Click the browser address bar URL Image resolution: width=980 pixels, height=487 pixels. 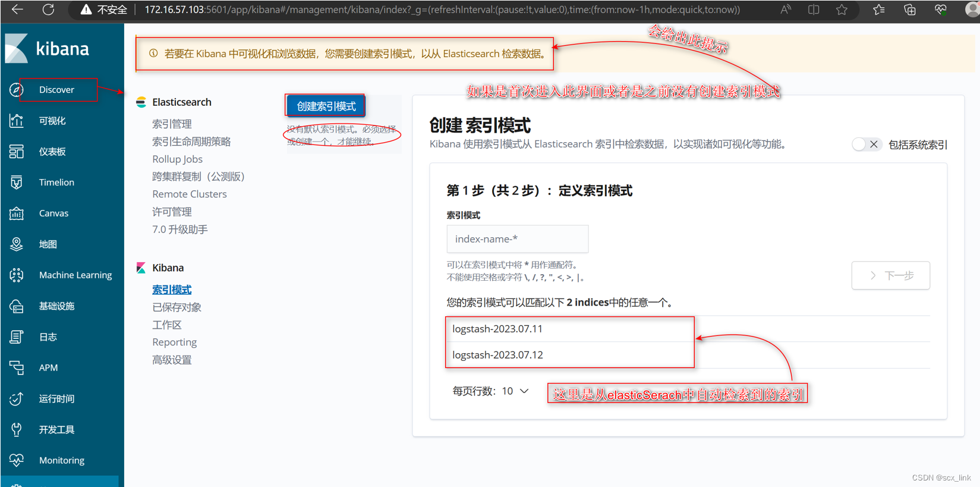coord(442,10)
